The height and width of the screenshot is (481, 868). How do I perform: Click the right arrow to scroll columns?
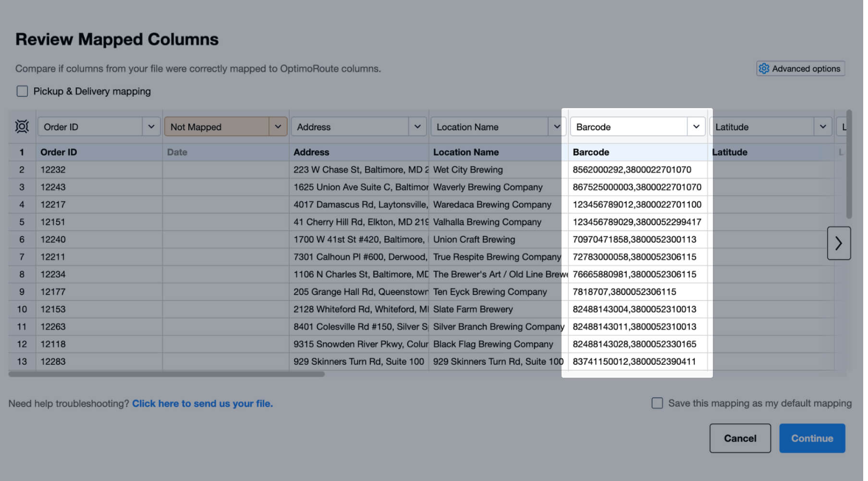pyautogui.click(x=839, y=243)
